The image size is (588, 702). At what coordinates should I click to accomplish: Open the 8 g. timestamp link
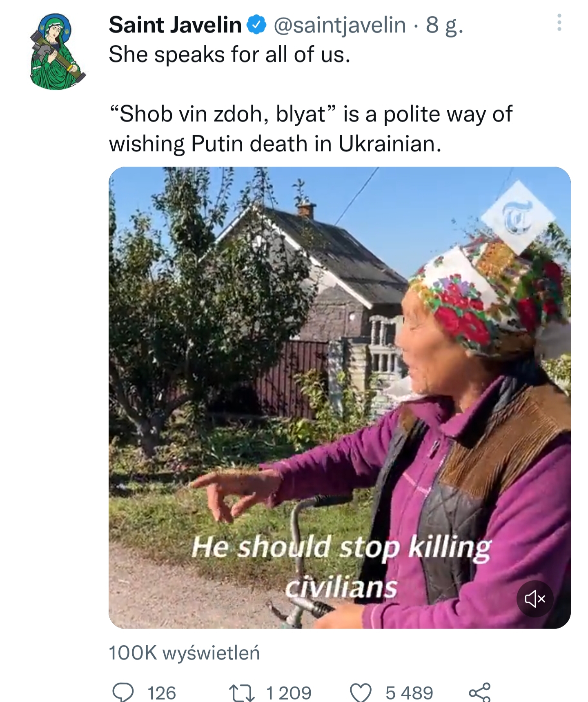(x=444, y=25)
